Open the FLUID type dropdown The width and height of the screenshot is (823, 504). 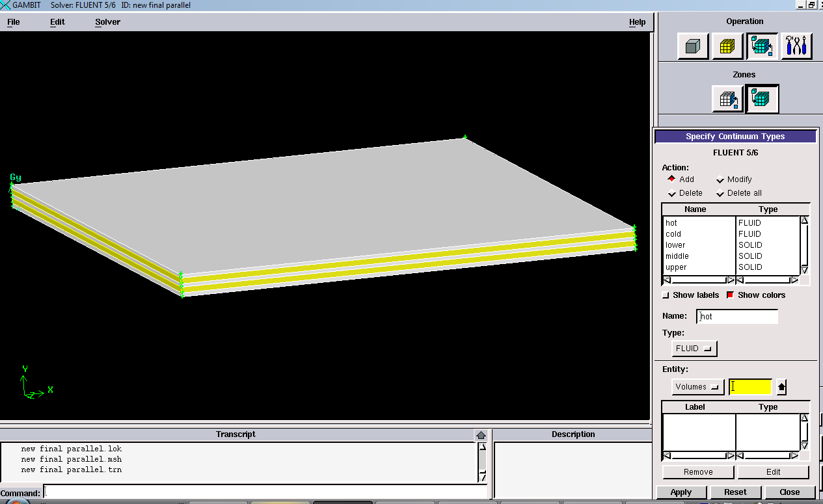point(694,349)
